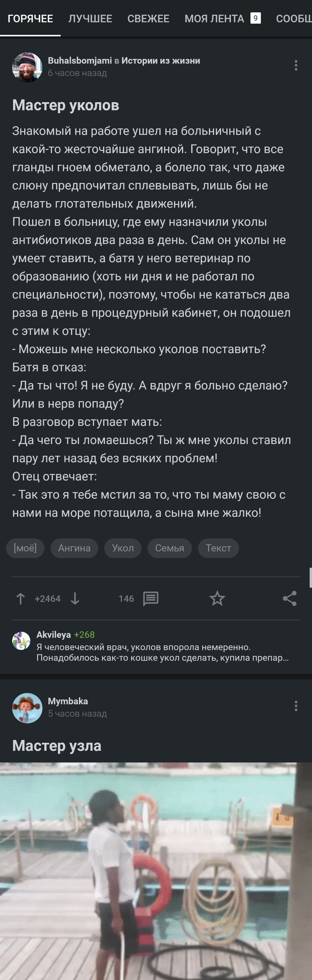The height and width of the screenshot is (980, 312).
Task: Open the "Мастер узла" post title
Action: 57,746
